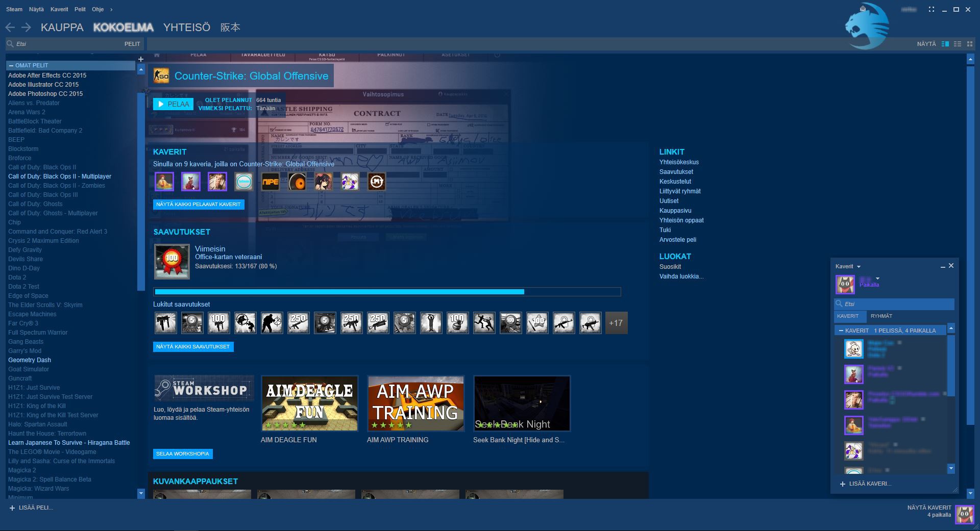This screenshot has height=531, width=980.
Task: Go to the KAUPPA store tab
Action: (x=62, y=28)
